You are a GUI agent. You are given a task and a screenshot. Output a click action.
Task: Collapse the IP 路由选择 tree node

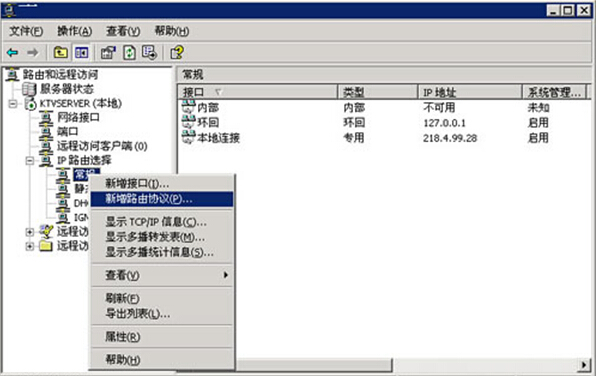coord(30,161)
